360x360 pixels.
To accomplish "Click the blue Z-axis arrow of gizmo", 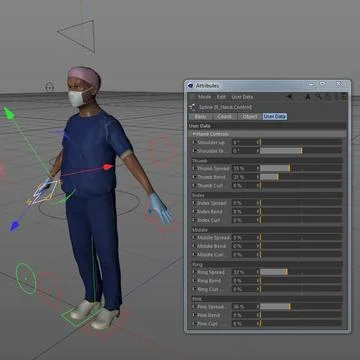I will point(14,226).
